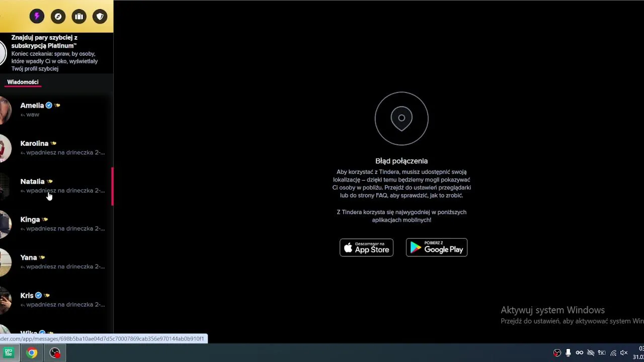Open conversation with Yana

pos(56,262)
